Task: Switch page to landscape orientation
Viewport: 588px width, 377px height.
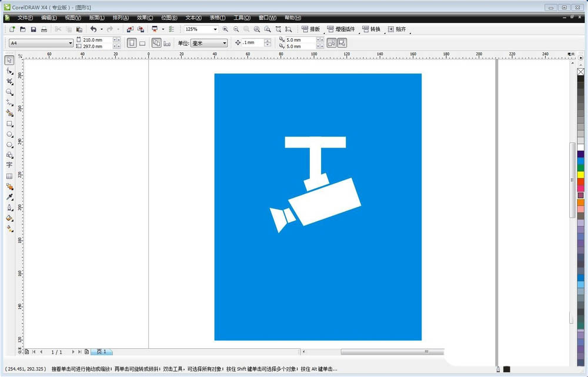Action: coord(142,43)
